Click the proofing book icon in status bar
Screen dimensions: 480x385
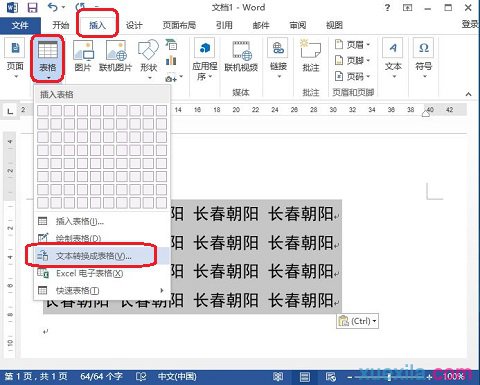pos(141,377)
